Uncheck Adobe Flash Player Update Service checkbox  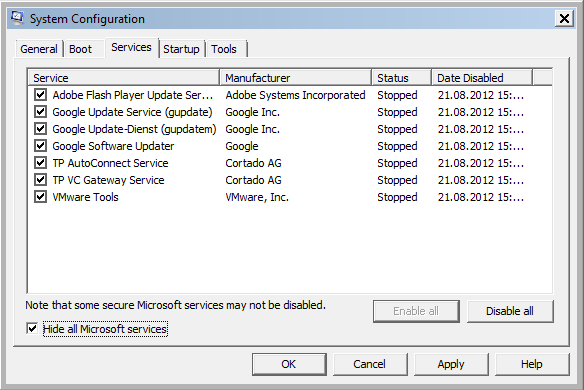pos(40,95)
